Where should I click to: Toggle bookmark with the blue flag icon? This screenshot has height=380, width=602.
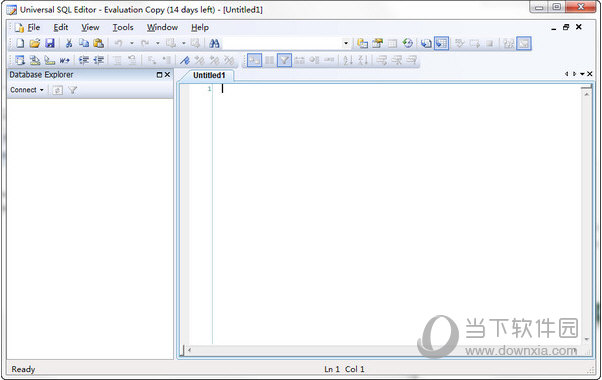point(185,60)
